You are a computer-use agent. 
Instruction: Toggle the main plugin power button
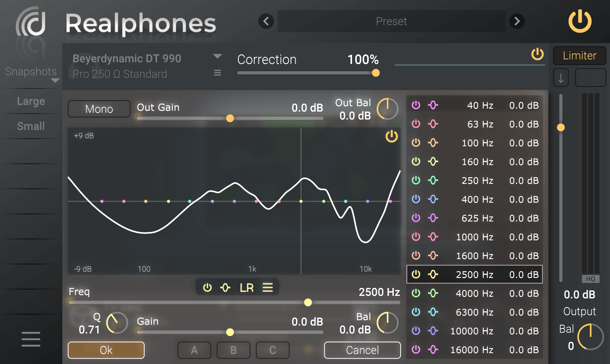pos(579,21)
